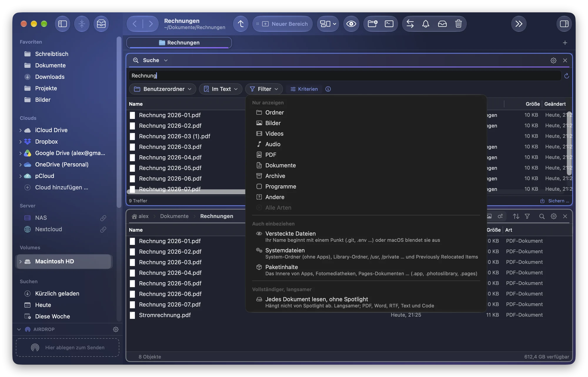Open the terminal icon in the toolbar
588x377 pixels.
pyautogui.click(x=389, y=24)
